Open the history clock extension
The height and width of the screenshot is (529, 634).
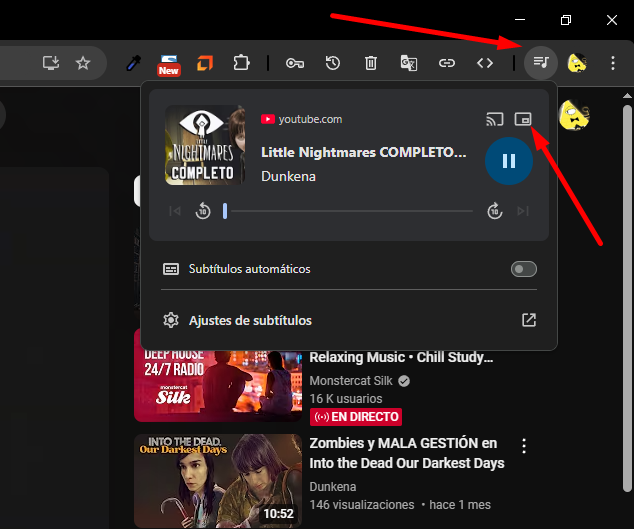click(x=333, y=63)
